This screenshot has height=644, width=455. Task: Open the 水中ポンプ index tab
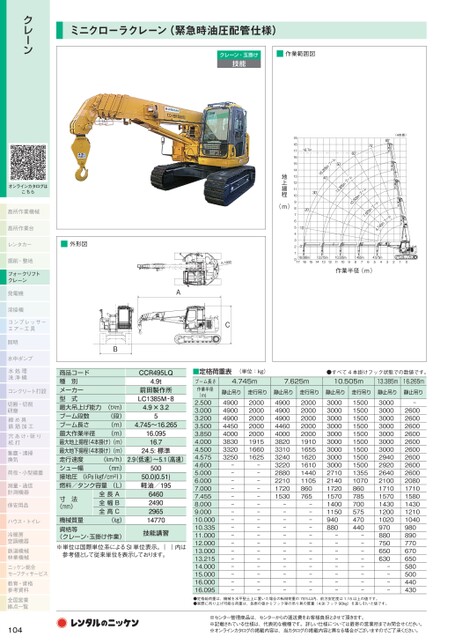[x=25, y=358]
